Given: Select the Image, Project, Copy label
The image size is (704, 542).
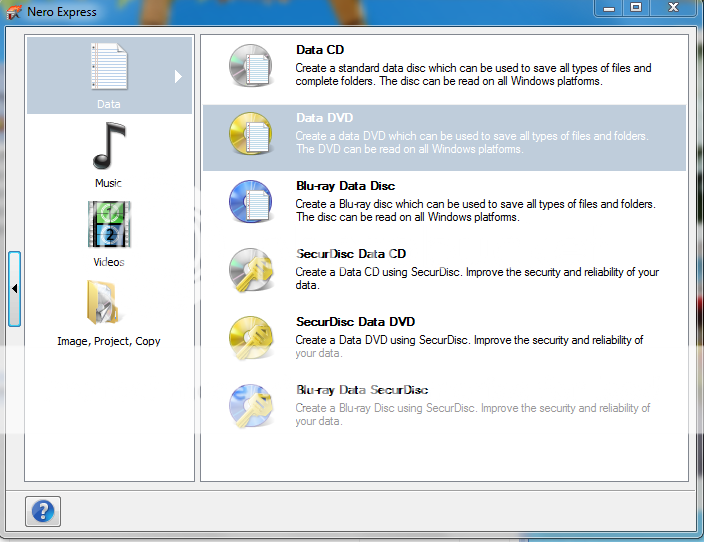Looking at the screenshot, I should click(109, 341).
